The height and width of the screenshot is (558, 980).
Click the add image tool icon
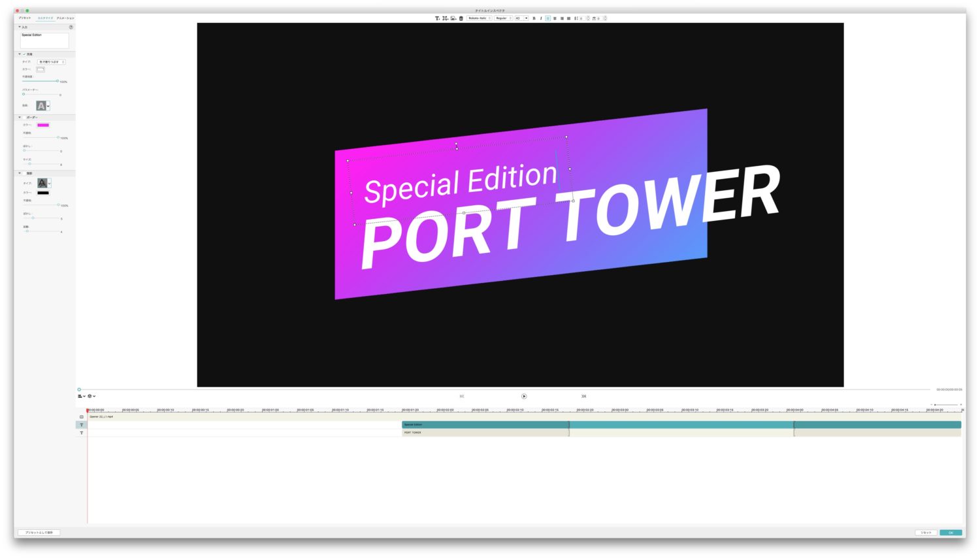[453, 18]
